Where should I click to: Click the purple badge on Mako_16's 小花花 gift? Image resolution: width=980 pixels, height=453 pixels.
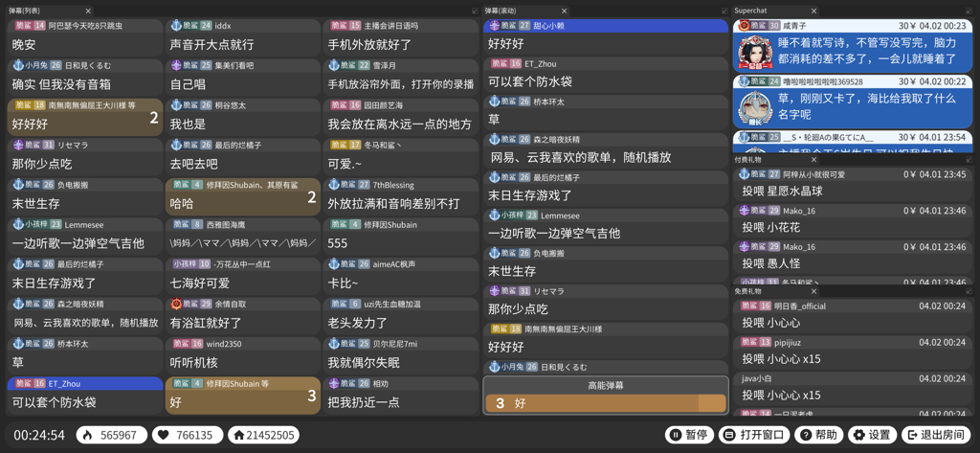pos(744,211)
